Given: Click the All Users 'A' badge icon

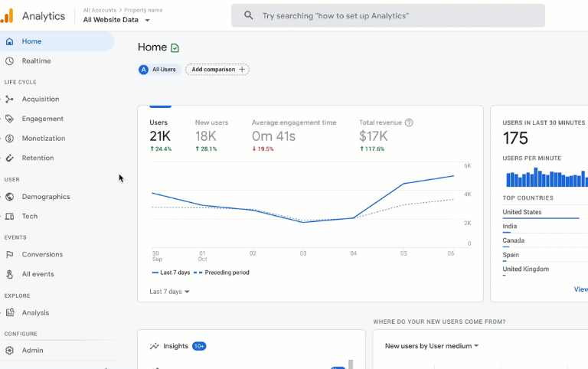Looking at the screenshot, I should [x=144, y=70].
